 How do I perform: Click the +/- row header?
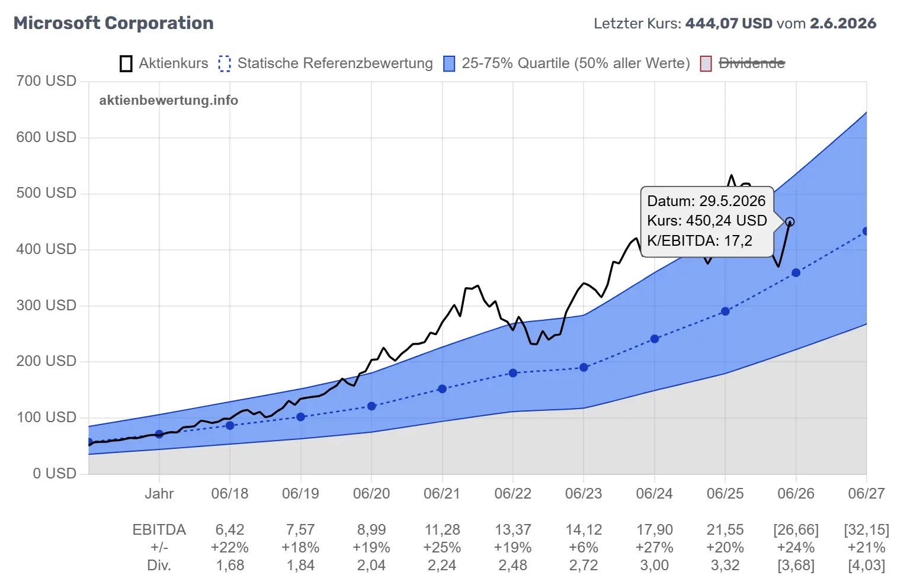pyautogui.click(x=159, y=548)
